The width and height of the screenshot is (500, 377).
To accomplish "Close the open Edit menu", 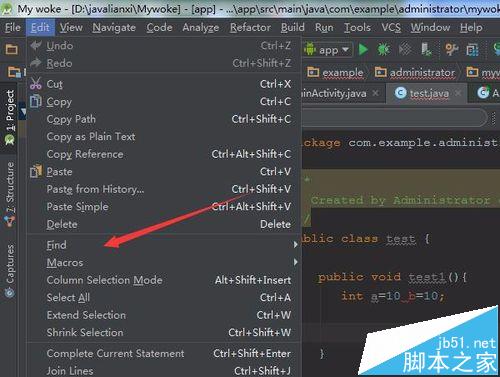I will [x=40, y=27].
